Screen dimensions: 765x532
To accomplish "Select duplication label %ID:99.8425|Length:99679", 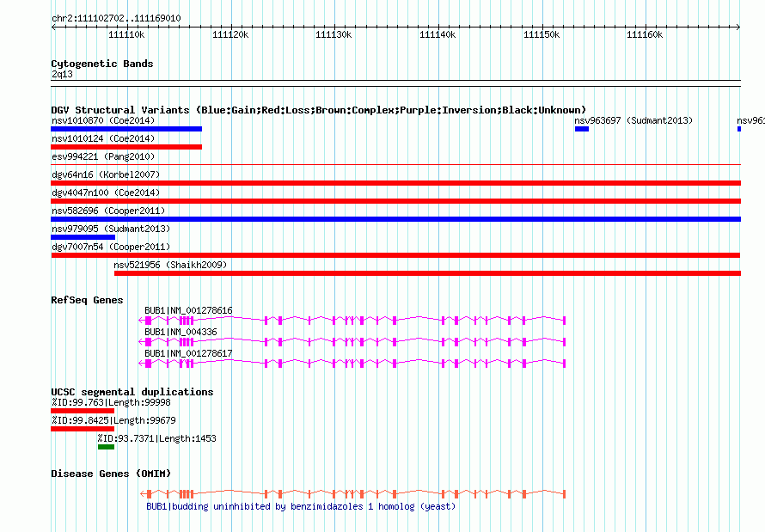I will [x=113, y=420].
